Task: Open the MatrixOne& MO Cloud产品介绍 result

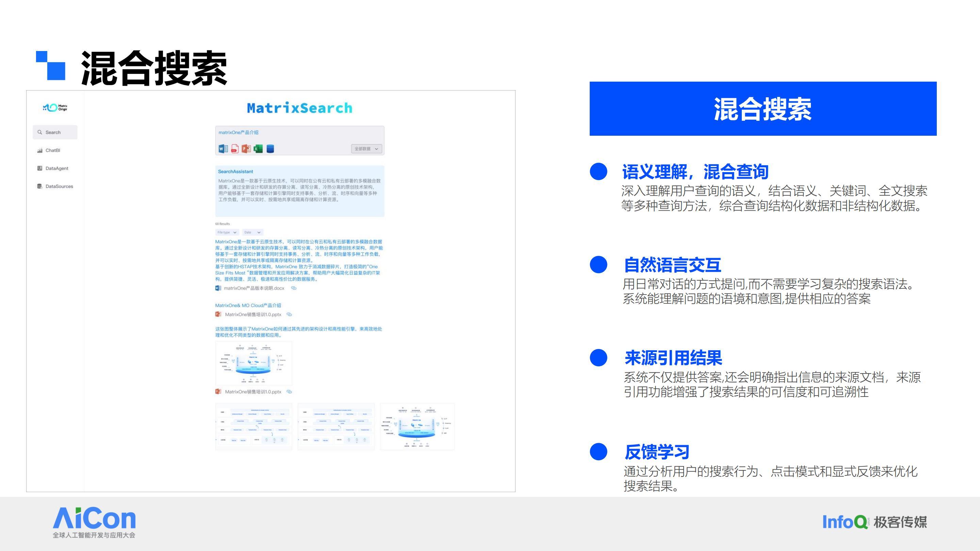Action: coord(248,305)
